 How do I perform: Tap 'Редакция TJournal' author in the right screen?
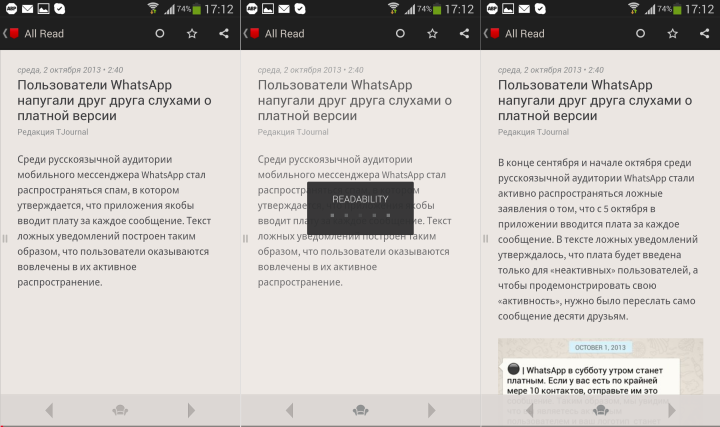coord(533,132)
